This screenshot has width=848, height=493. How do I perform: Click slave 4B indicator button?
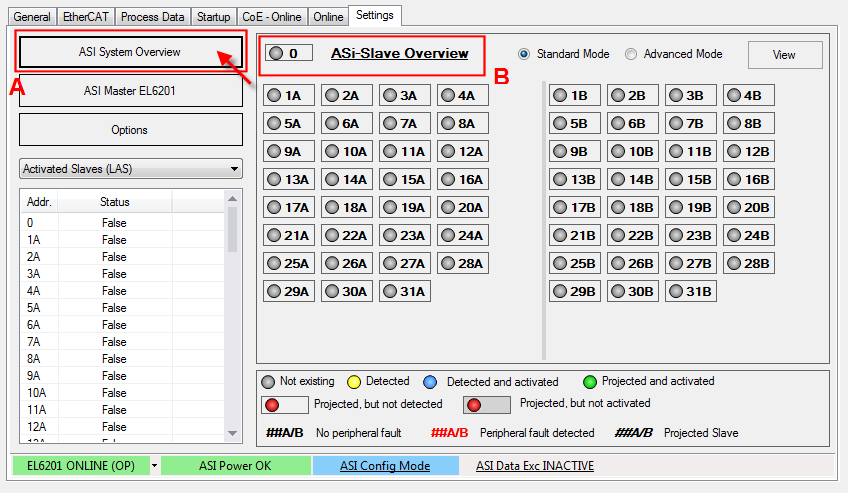point(749,96)
